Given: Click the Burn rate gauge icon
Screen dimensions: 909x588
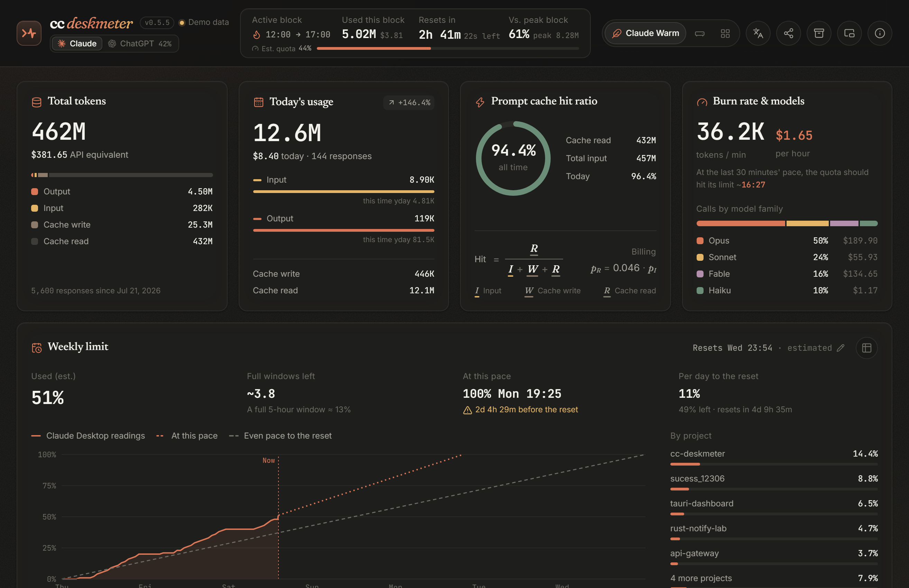Looking at the screenshot, I should click(x=702, y=102).
